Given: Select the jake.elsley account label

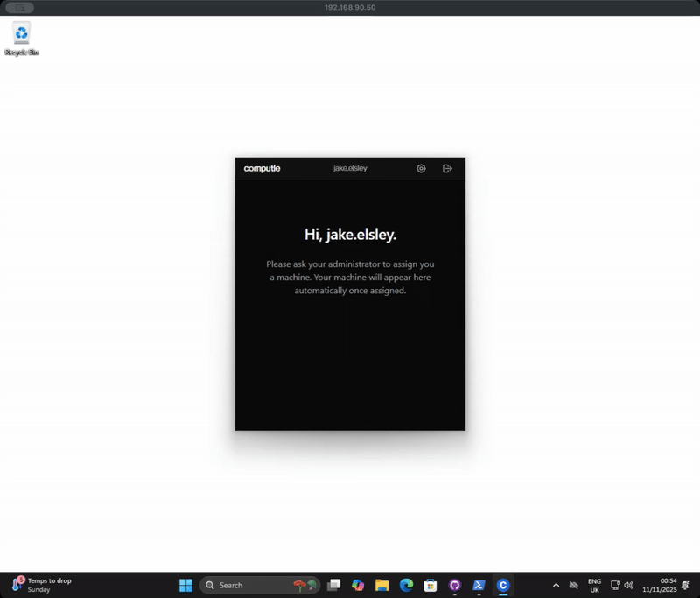Looking at the screenshot, I should 350,168.
